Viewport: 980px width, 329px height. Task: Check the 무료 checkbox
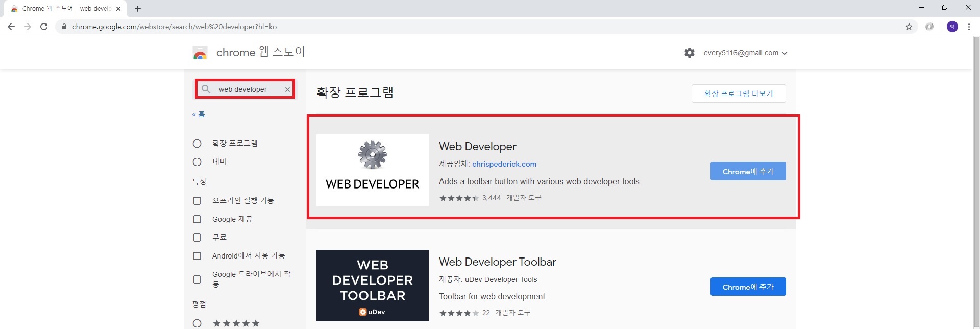click(197, 238)
